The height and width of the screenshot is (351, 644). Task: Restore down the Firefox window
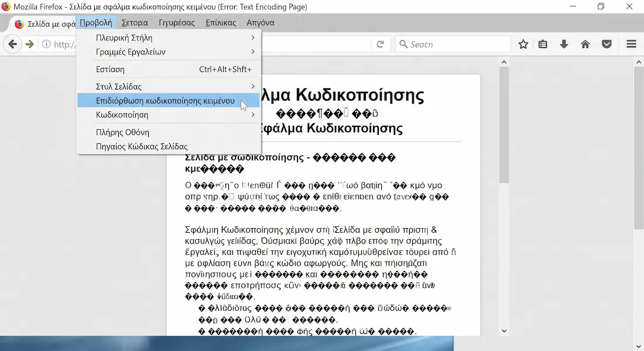601,6
